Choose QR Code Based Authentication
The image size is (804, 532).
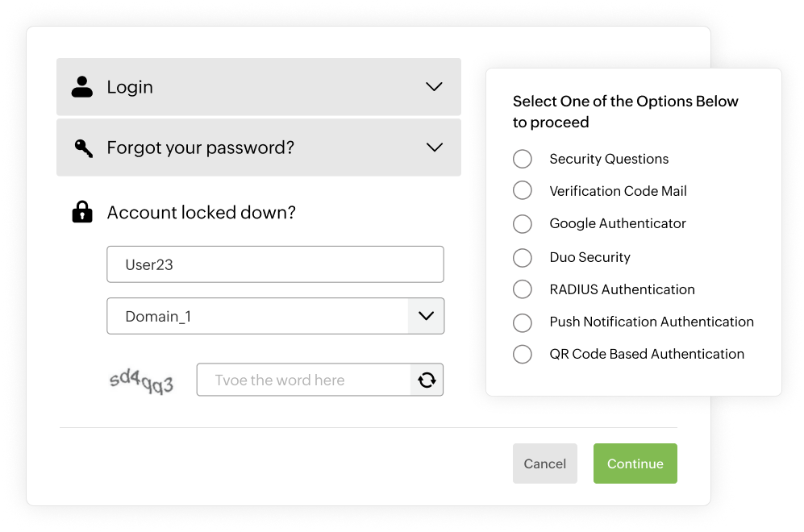[522, 353]
